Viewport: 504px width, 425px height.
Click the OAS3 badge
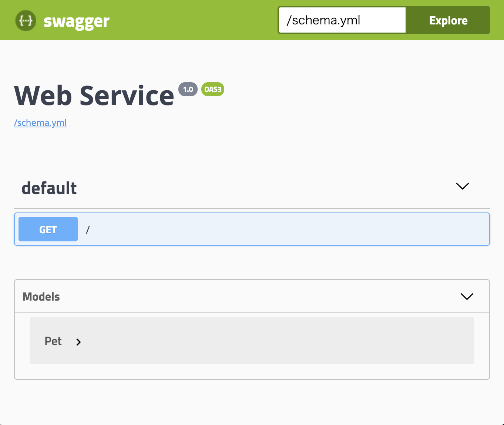(213, 89)
